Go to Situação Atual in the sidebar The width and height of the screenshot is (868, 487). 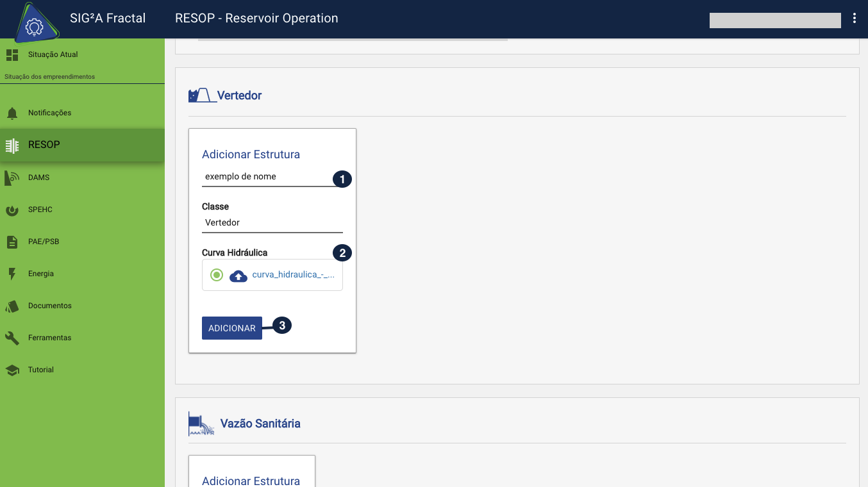pyautogui.click(x=53, y=54)
